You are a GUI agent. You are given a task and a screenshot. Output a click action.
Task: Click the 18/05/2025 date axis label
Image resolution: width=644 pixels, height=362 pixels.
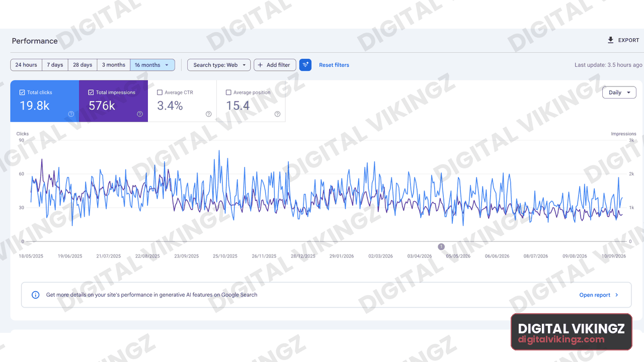pos(31,256)
